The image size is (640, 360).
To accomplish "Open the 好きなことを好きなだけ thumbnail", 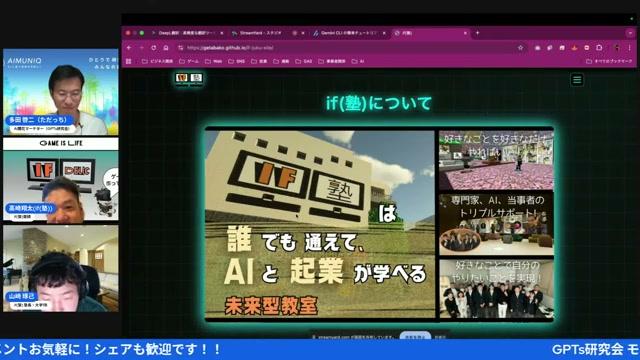I will pos(496,160).
